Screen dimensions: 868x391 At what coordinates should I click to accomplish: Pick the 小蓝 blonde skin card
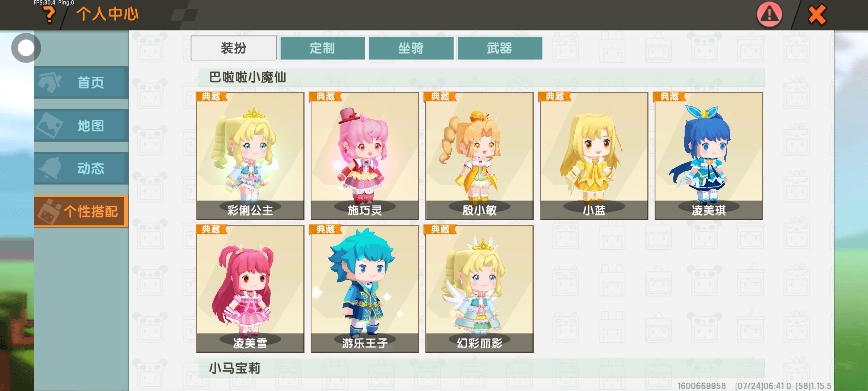pyautogui.click(x=594, y=156)
